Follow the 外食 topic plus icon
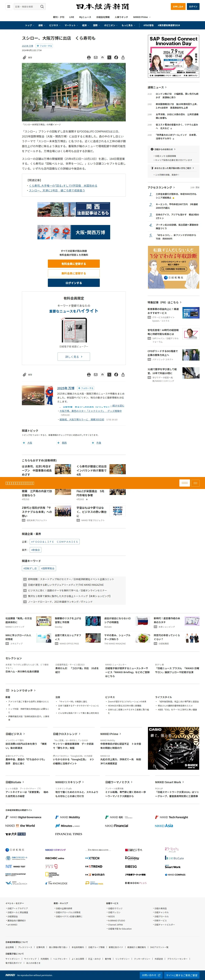Screen dimensions: 205x980 click(x=93, y=443)
